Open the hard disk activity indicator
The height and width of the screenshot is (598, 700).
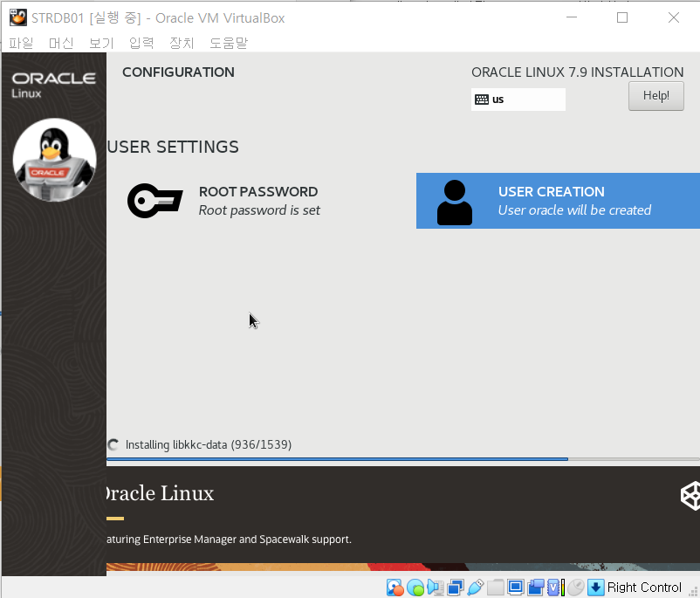point(395,588)
